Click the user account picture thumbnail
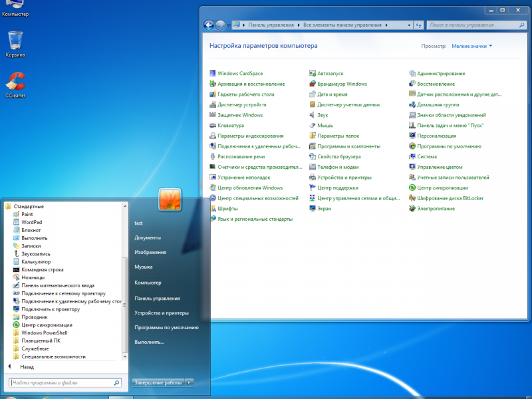The image size is (532, 399). [x=170, y=199]
